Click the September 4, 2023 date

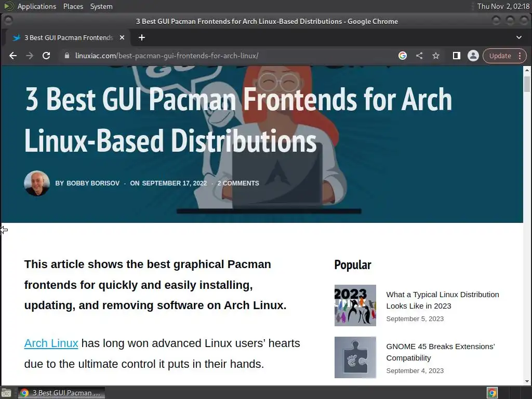pos(415,370)
